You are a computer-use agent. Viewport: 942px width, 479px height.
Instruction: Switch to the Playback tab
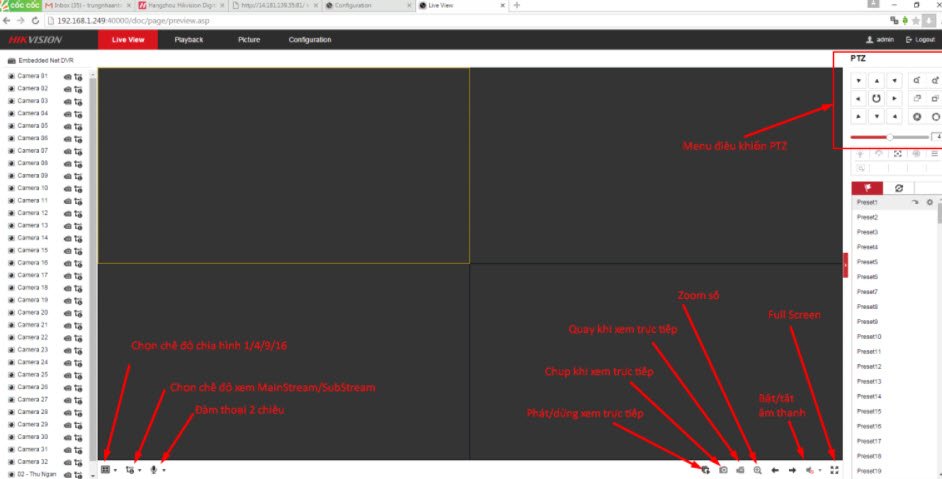[x=188, y=40]
